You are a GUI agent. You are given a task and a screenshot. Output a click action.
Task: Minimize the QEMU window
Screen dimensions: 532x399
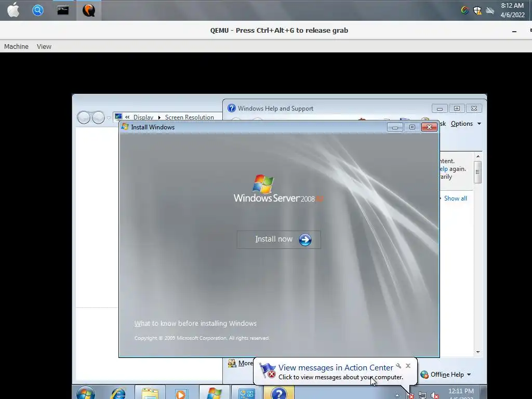514,31
